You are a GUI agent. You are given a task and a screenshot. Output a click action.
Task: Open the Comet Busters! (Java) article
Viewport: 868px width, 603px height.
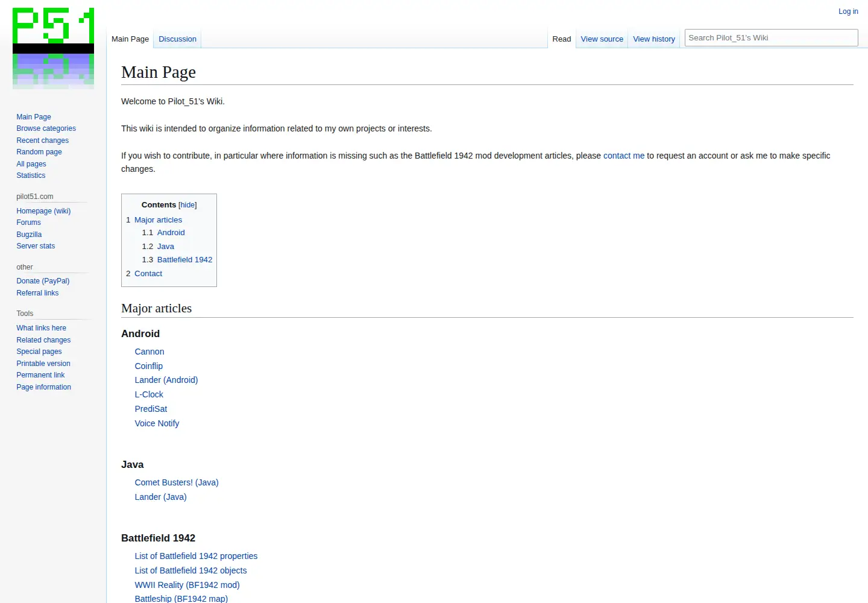click(x=177, y=482)
